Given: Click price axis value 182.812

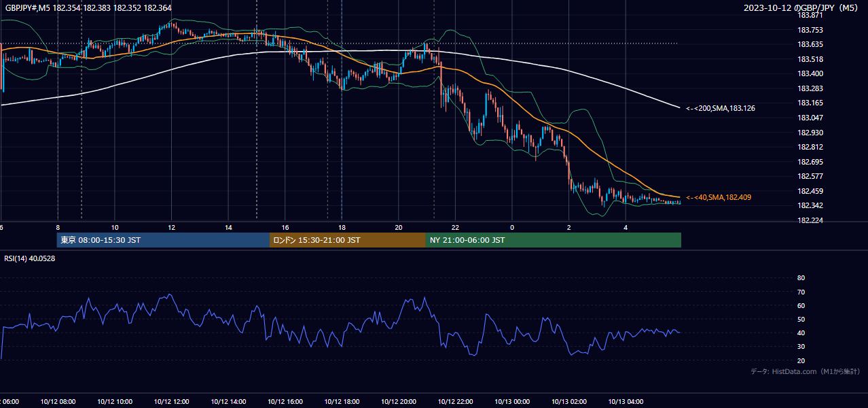Looking at the screenshot, I should click(x=810, y=147).
